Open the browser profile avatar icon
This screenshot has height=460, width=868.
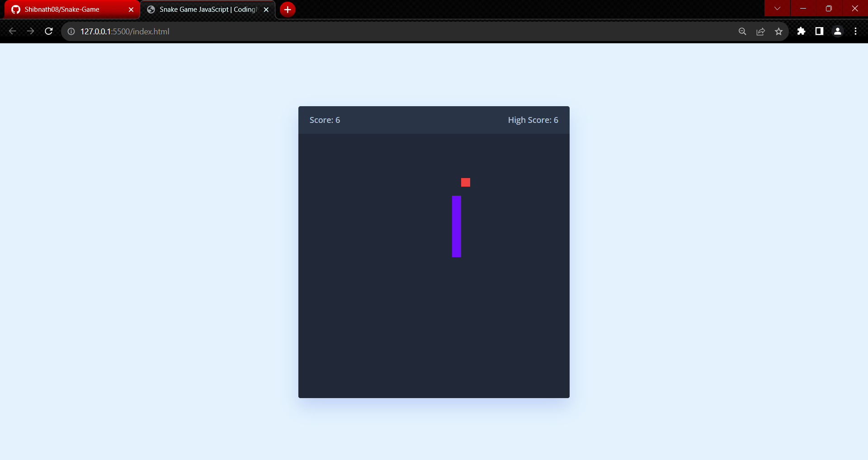click(x=837, y=31)
